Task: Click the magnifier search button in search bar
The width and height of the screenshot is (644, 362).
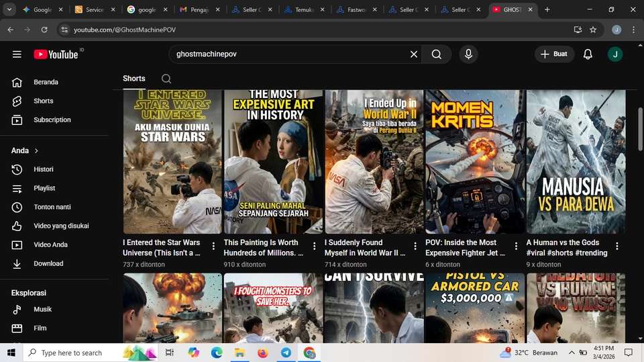Action: point(437,54)
